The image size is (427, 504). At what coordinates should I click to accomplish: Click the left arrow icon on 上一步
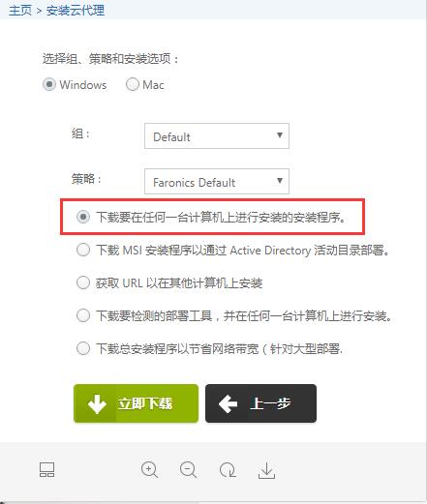click(228, 403)
